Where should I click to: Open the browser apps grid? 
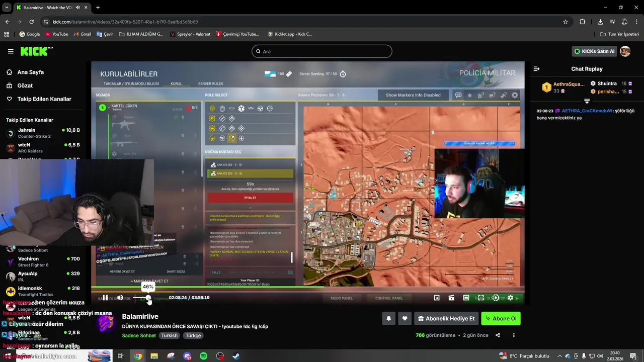click(x=7, y=34)
